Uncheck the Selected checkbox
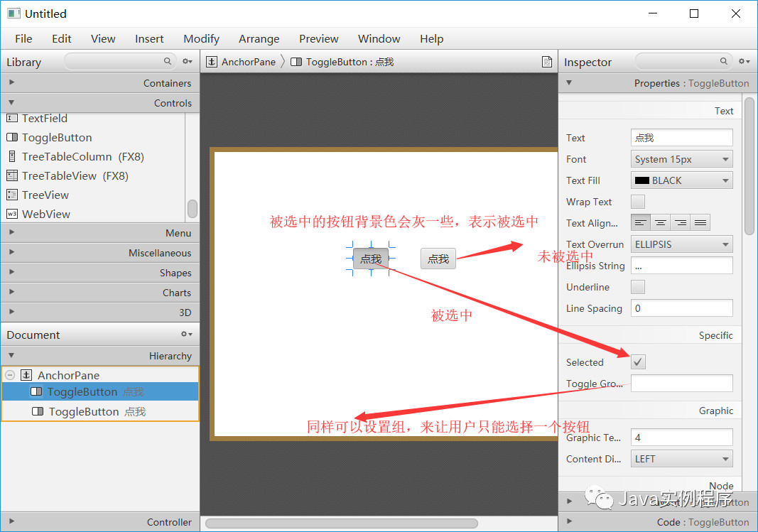The image size is (758, 532). coord(637,362)
